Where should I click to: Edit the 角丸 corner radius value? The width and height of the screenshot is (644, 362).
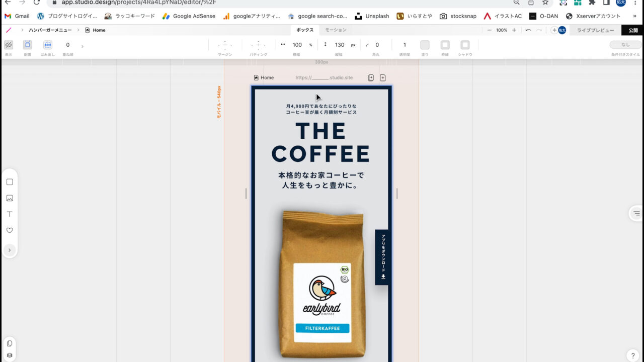click(x=377, y=45)
